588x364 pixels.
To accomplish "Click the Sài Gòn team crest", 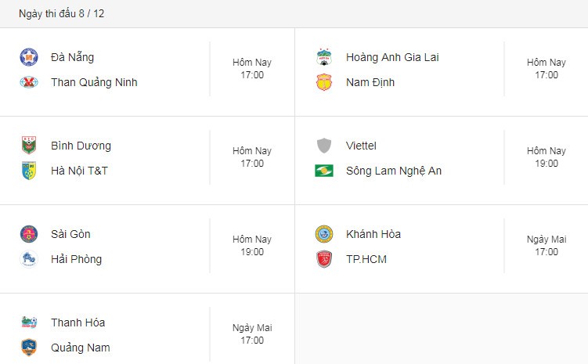I will (x=29, y=233).
